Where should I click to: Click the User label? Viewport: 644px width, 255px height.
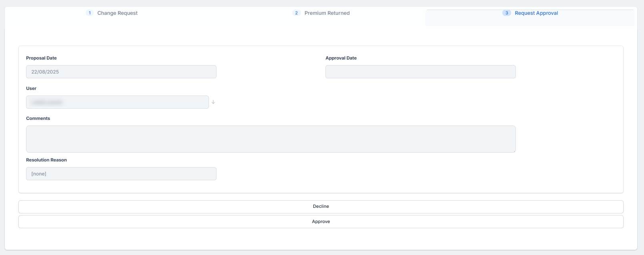pyautogui.click(x=31, y=88)
